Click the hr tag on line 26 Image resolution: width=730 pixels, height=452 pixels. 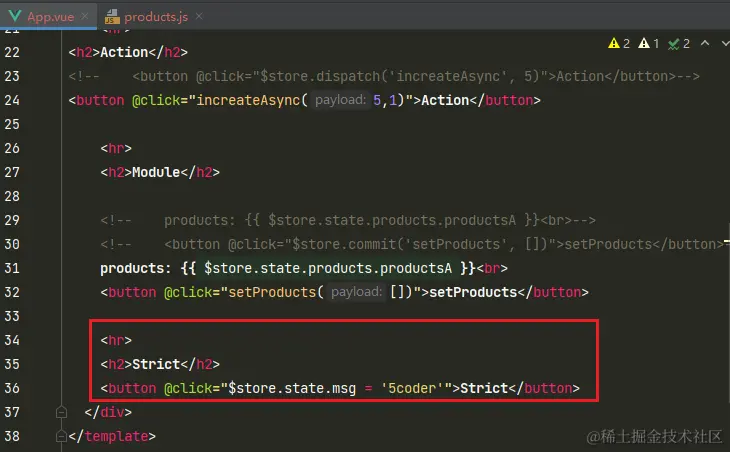pos(116,148)
